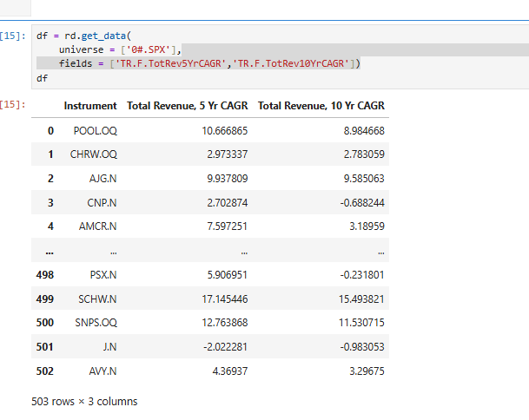The width and height of the screenshot is (529, 420).
Task: Click row index 500
Action: point(45,323)
